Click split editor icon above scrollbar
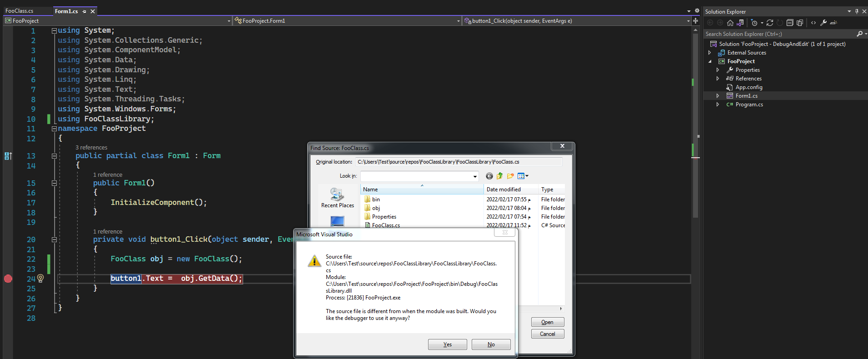868x359 pixels. click(x=695, y=21)
